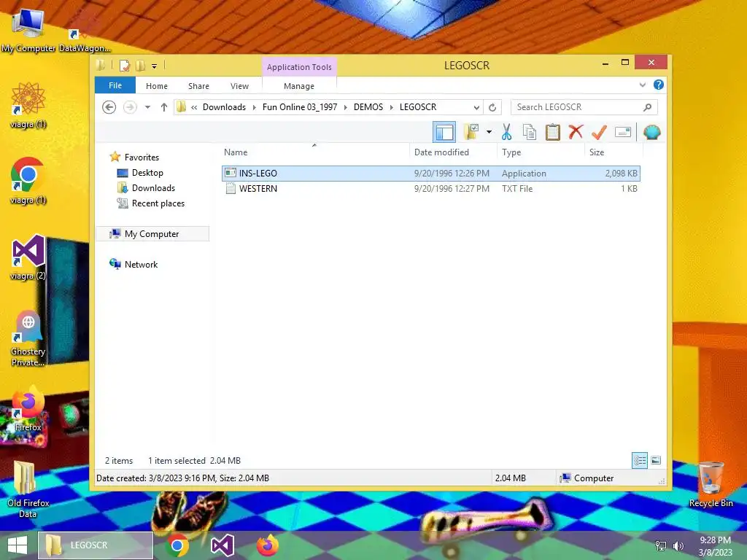Switch to large icons view in status bar
Viewport: 747px width, 560px height.
coord(656,460)
